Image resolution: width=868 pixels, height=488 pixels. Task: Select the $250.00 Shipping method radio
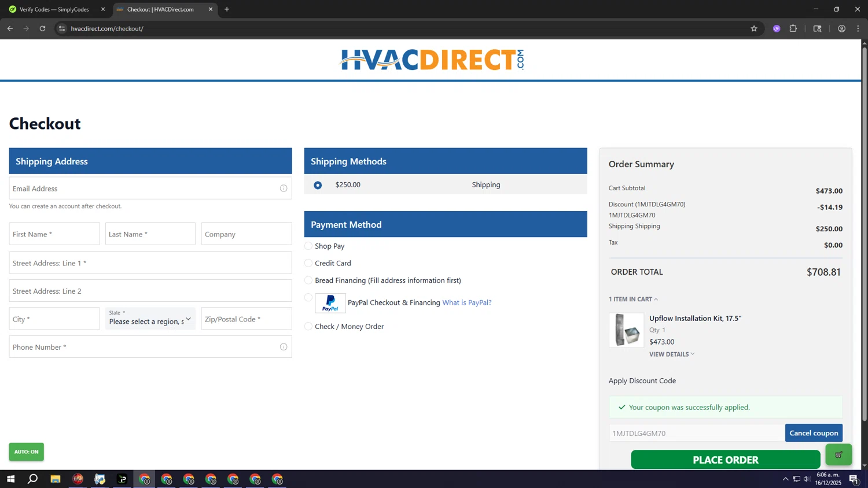tap(318, 185)
